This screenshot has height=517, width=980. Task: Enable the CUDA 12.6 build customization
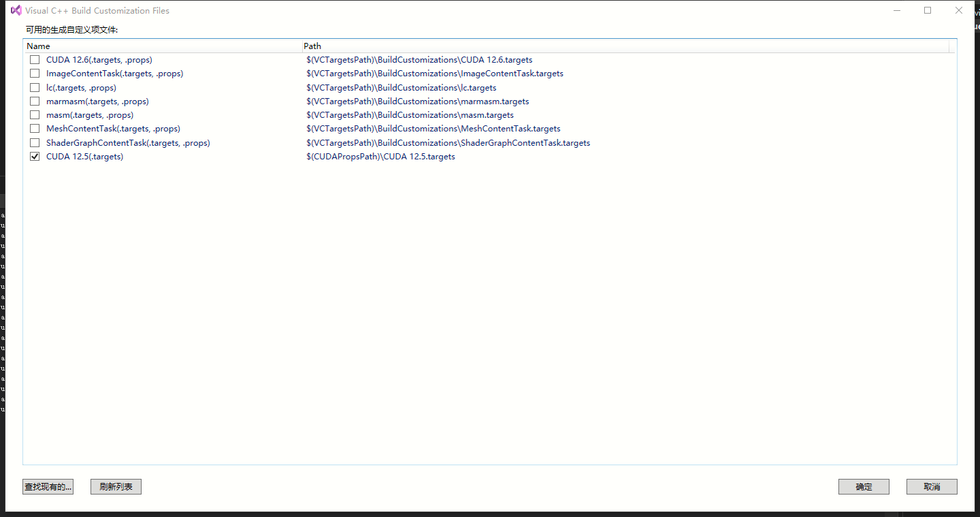(34, 59)
